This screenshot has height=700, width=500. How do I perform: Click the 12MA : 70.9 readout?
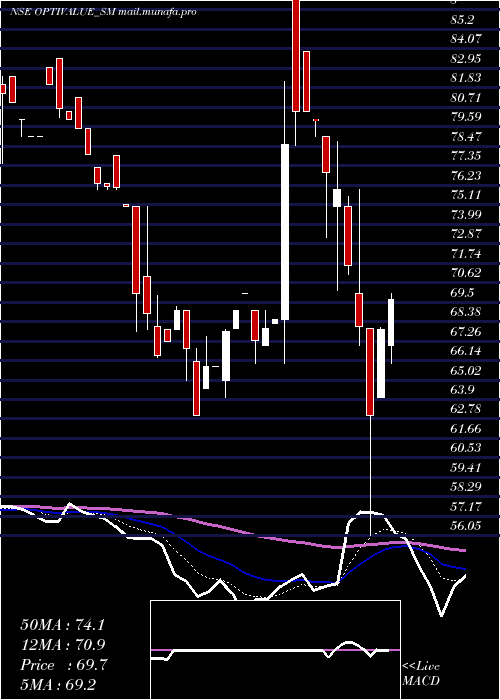click(62, 645)
